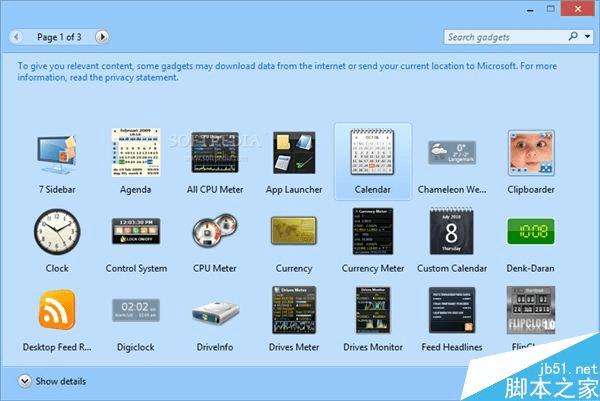Click the 'Drives Monitor' label text
The image size is (600, 401).
click(373, 347)
